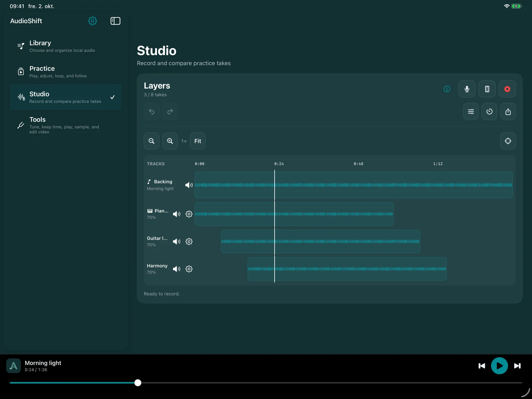Viewport: 532px width, 399px height.
Task: Center on playhead crosshair button
Action: tap(508, 141)
